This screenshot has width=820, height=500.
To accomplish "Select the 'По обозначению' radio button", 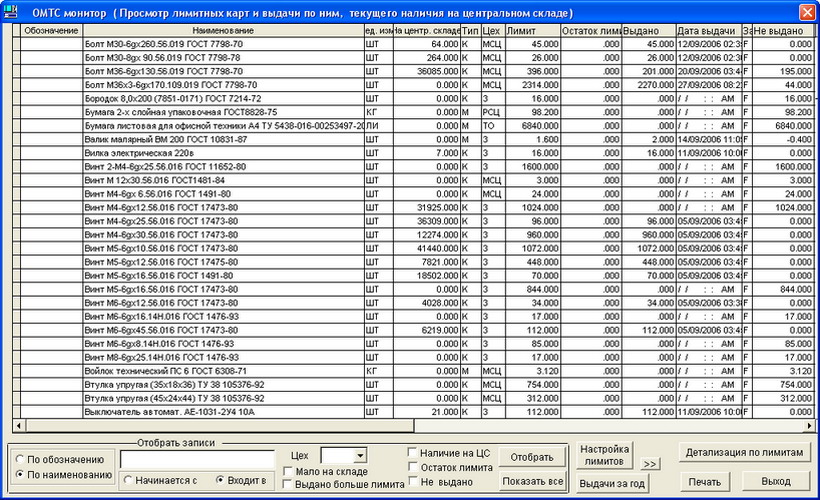I will [21, 459].
